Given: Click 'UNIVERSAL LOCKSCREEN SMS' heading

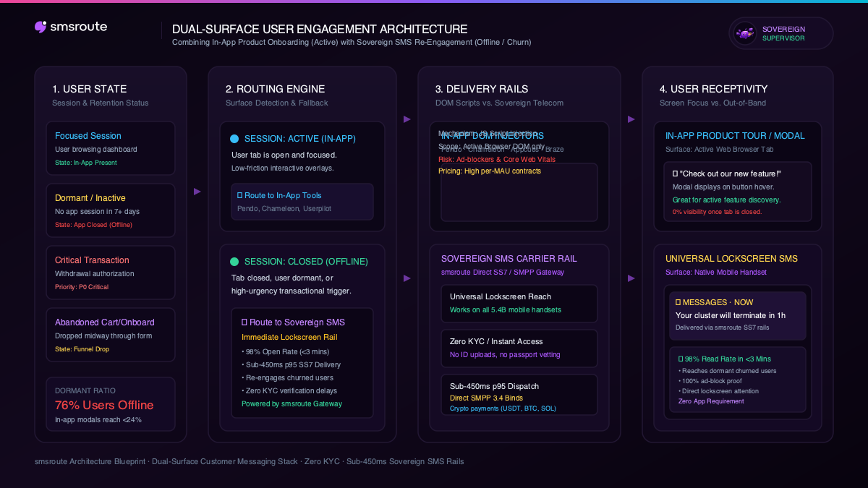Looking at the screenshot, I should click(731, 259).
